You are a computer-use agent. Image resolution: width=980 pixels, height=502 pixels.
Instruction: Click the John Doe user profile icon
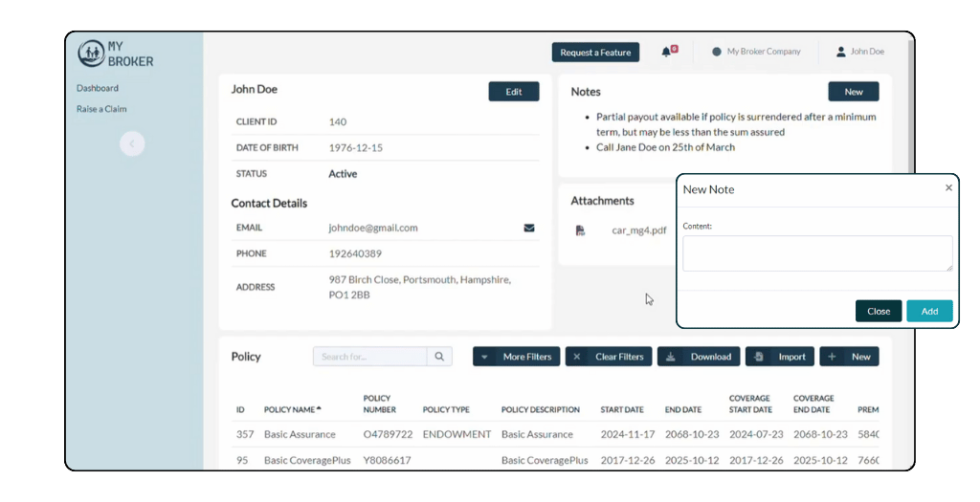pos(841,52)
